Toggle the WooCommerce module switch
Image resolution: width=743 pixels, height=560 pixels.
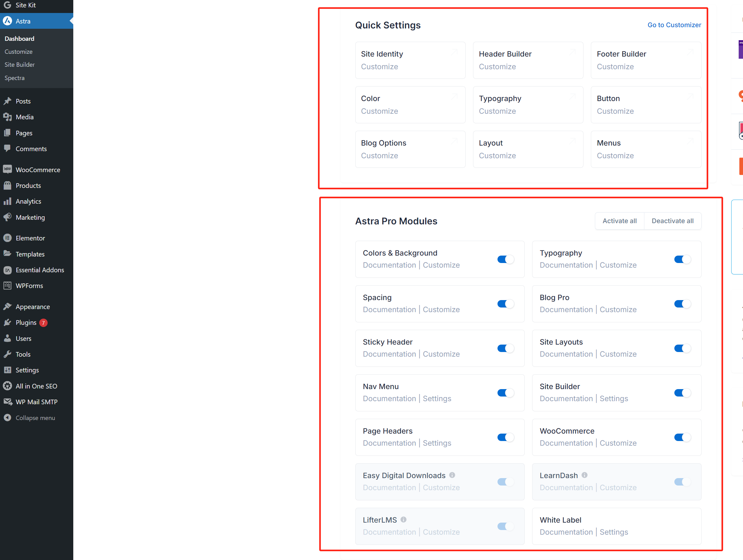pos(682,437)
